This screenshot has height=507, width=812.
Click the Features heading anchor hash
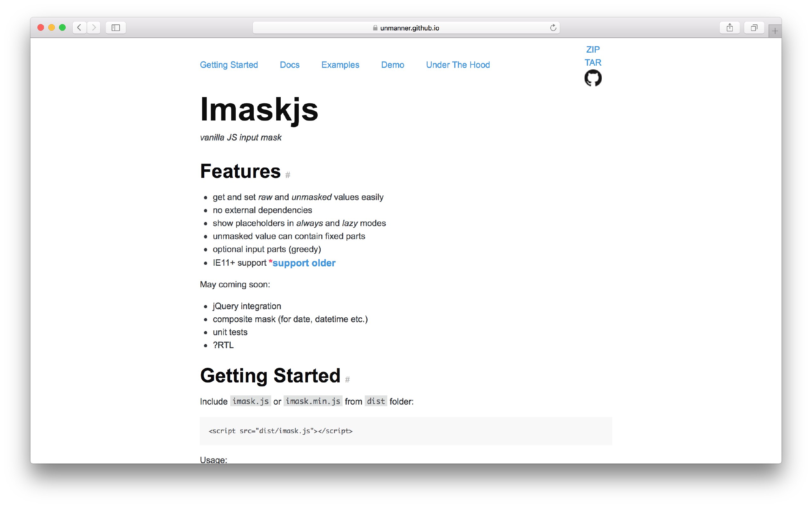[x=288, y=175]
